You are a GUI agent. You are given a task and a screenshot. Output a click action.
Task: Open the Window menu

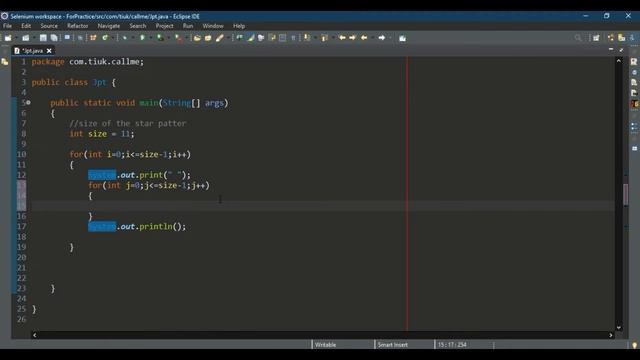[213, 26]
